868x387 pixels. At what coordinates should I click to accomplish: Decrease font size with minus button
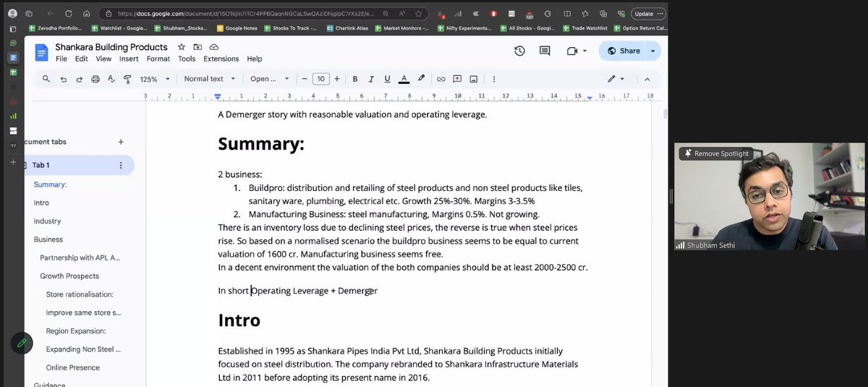tap(305, 79)
